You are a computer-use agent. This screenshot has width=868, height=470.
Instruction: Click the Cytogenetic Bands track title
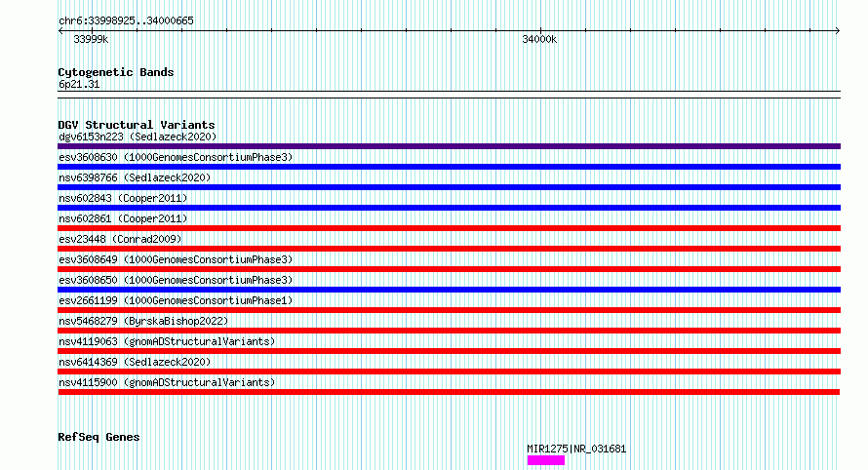(x=116, y=72)
